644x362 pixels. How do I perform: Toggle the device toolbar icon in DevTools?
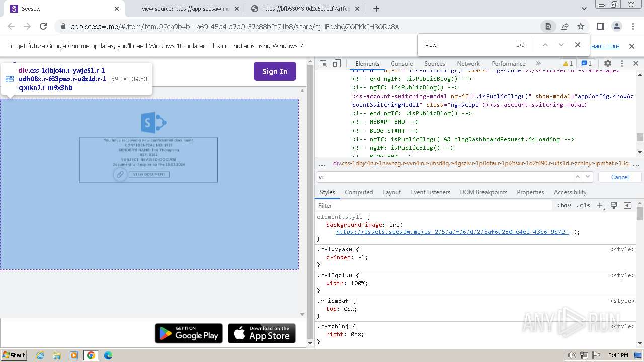point(337,64)
